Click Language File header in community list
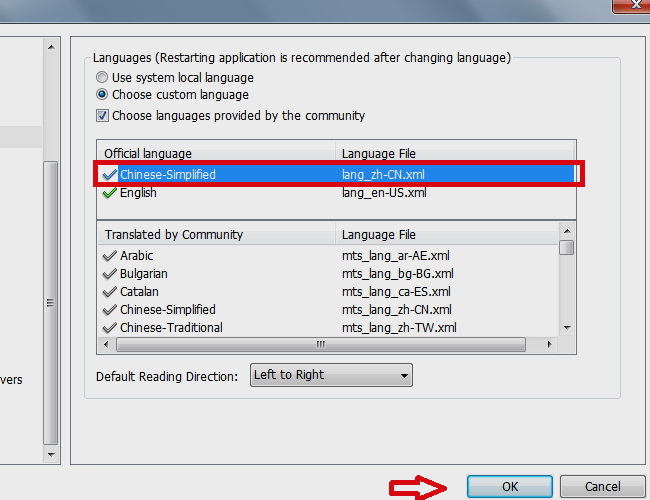This screenshot has width=650, height=500. click(447, 235)
